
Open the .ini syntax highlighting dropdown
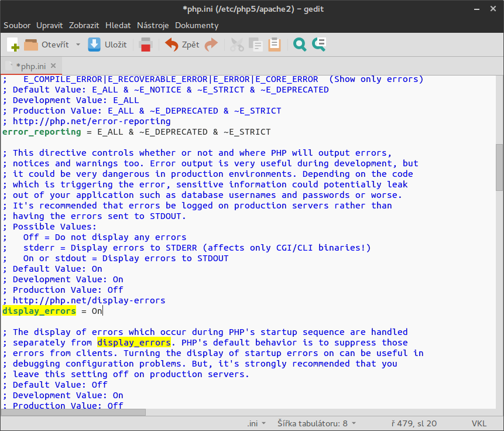(x=256, y=423)
